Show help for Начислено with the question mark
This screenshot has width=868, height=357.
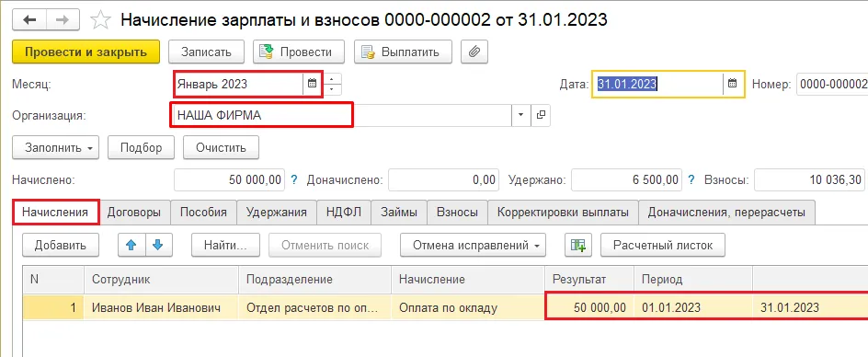pyautogui.click(x=294, y=179)
